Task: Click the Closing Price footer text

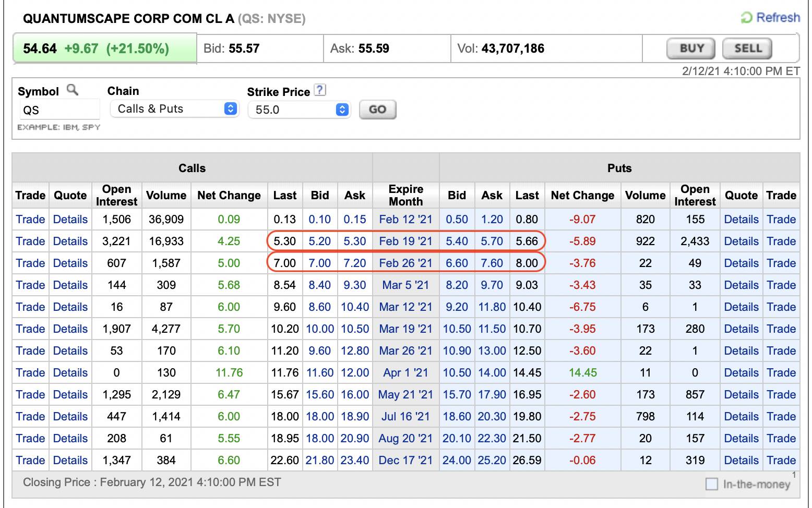Action: pyautogui.click(x=152, y=482)
